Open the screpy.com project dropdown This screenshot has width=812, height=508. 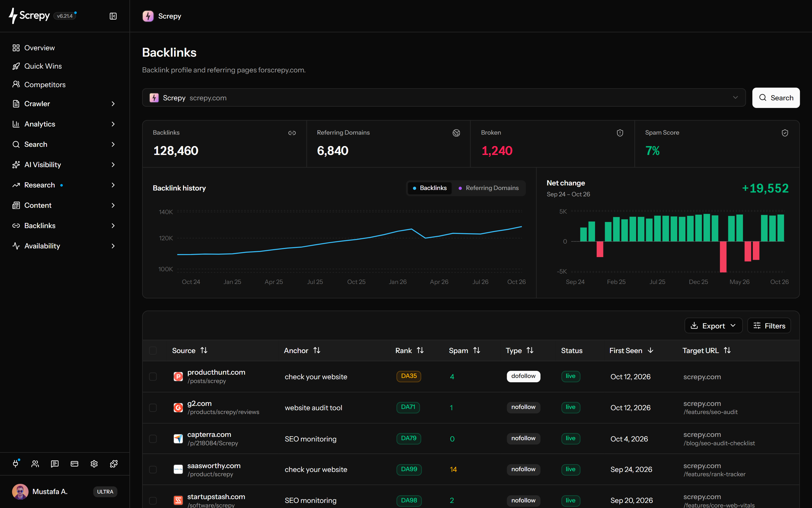pos(444,98)
